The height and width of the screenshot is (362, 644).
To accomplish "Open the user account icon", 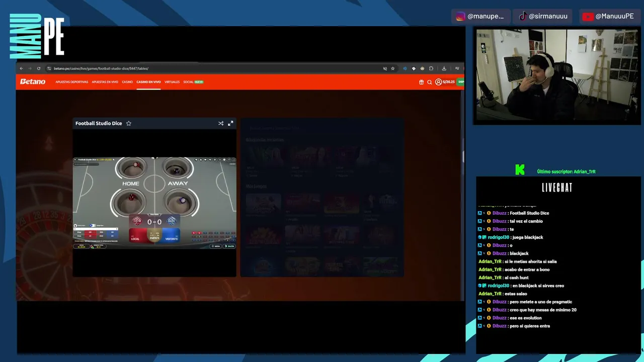I will tap(438, 82).
